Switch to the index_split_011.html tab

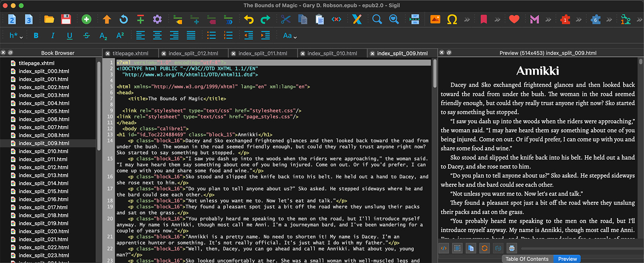(263, 53)
